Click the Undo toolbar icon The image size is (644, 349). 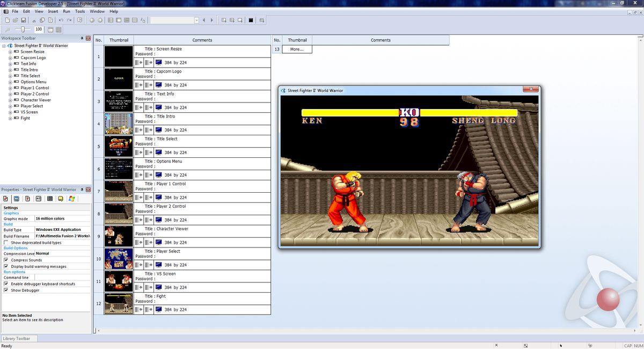click(x=61, y=20)
